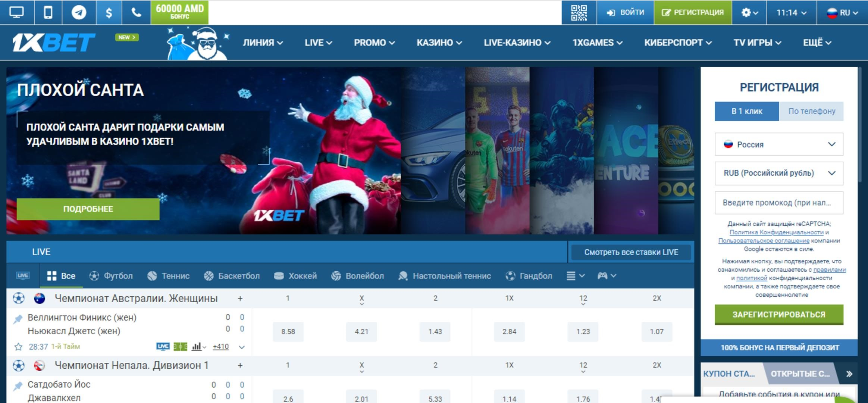Click the ЗАРЕГИСТРИРОВАТЬСЯ button
Screen dimensions: 868x403
779,315
